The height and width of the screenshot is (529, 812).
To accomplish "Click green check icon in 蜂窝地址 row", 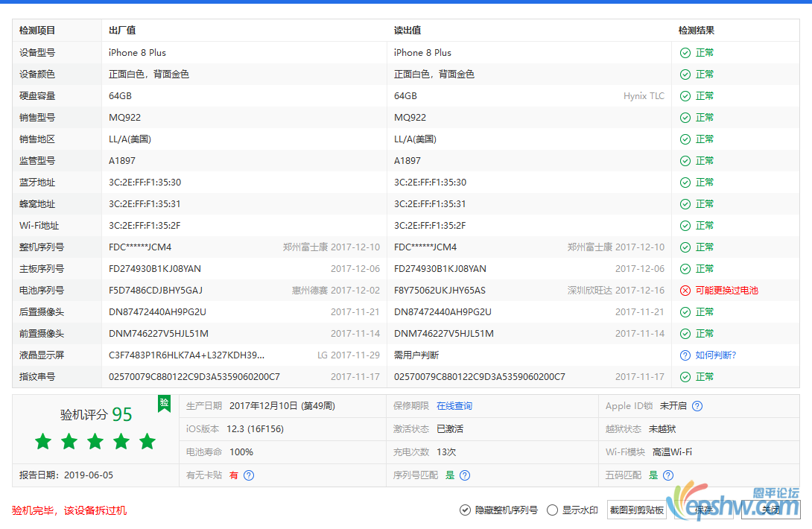I will pyautogui.click(x=685, y=204).
